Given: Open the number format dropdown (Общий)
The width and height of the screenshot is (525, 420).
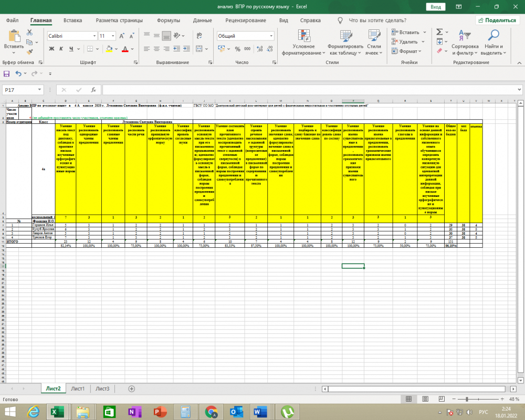Looking at the screenshot, I should coord(271,36).
